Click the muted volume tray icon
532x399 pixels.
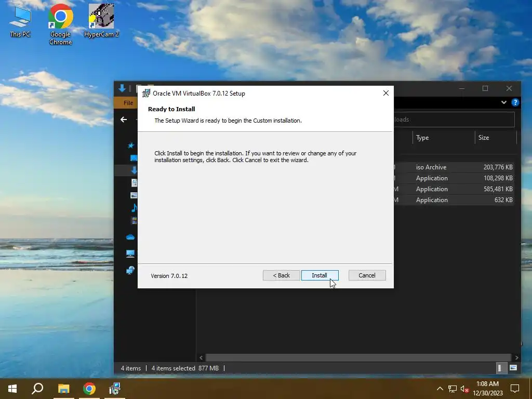coord(464,389)
